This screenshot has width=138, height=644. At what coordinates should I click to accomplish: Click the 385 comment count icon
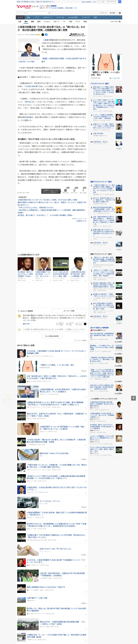click(x=33, y=35)
